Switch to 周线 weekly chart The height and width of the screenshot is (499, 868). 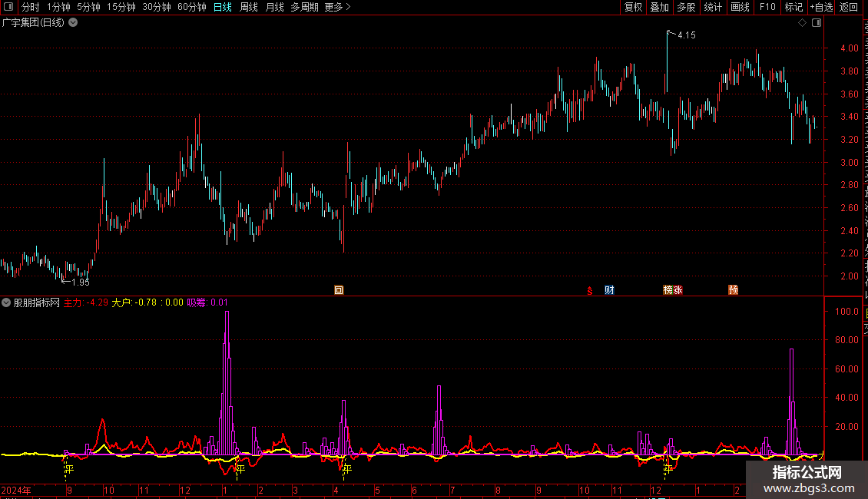pos(249,7)
